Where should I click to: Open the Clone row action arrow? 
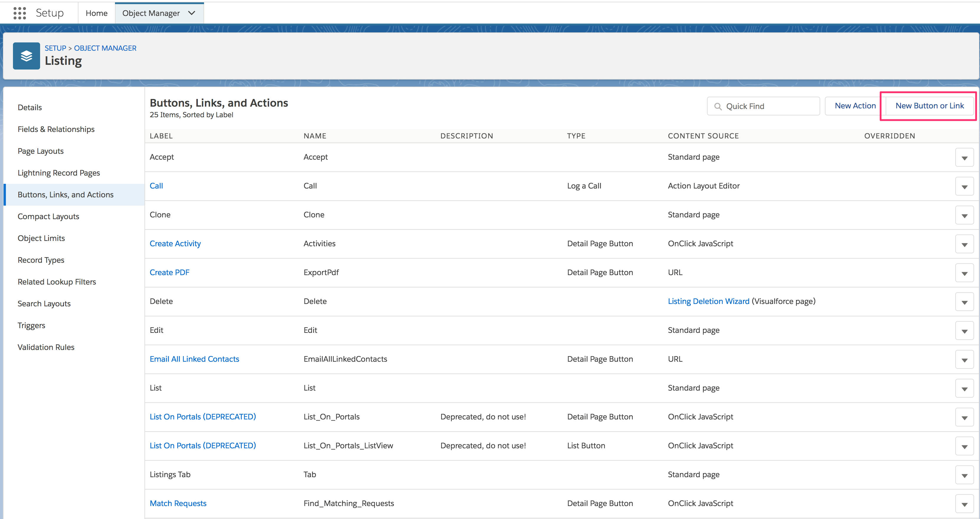click(x=964, y=215)
